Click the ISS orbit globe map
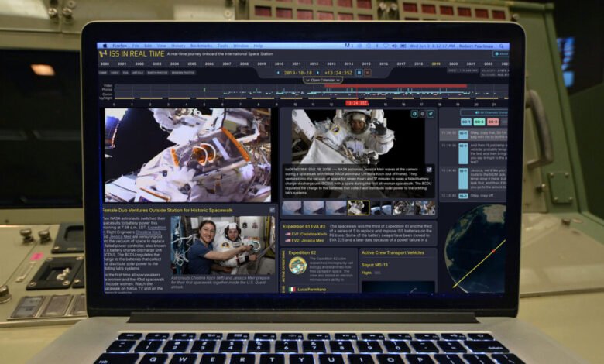This screenshot has height=364, width=604. click(x=475, y=249)
